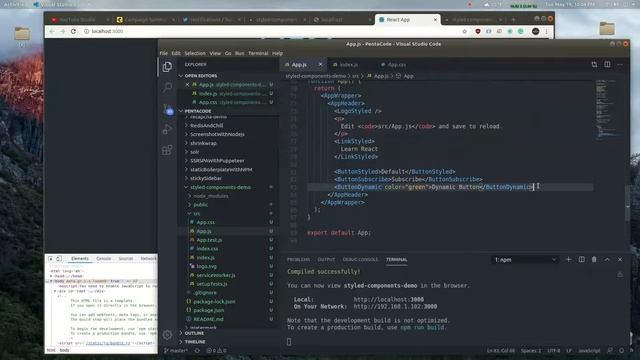Expand the node_modules folder
640x360 pixels.
click(211, 196)
